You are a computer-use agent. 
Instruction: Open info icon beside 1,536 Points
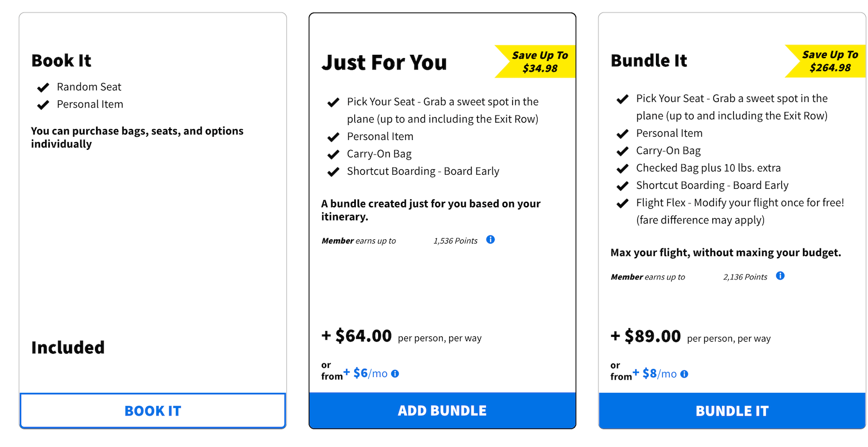tap(490, 239)
